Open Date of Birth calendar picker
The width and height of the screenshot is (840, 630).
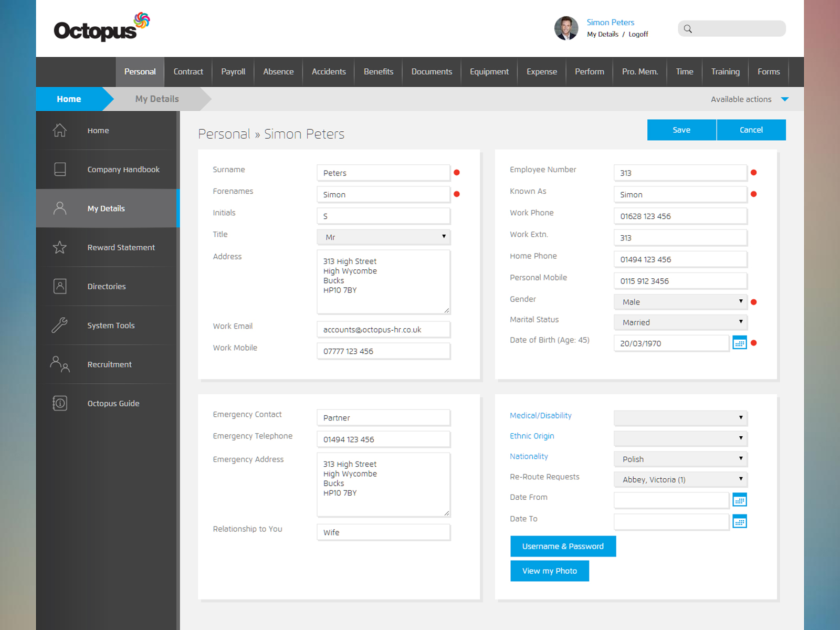[740, 343]
